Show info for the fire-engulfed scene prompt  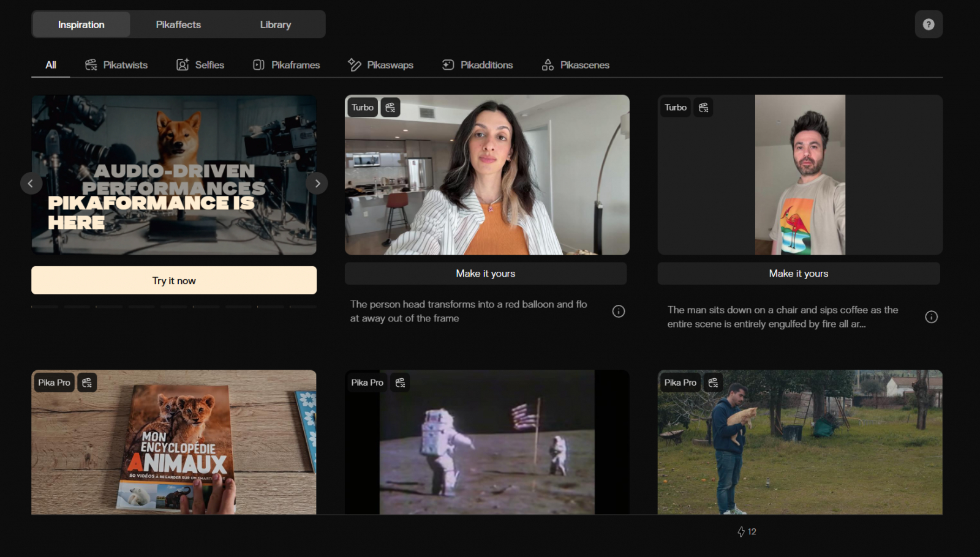tap(931, 317)
